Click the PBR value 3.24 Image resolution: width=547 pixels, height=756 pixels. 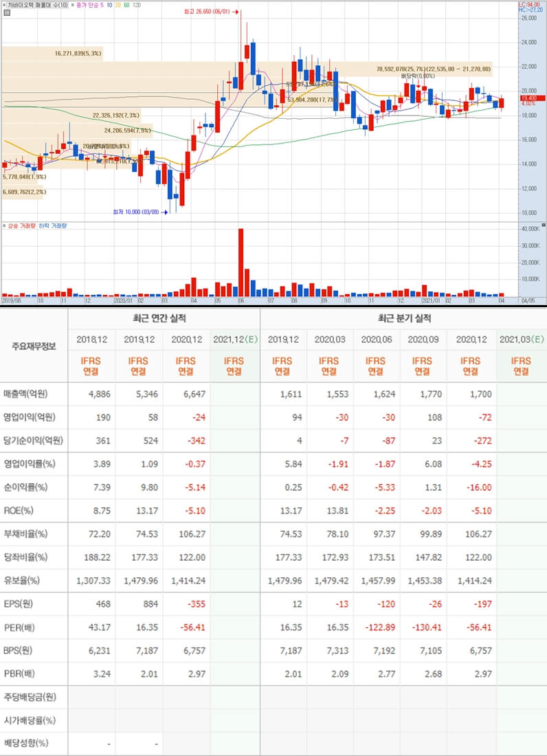[x=102, y=674]
